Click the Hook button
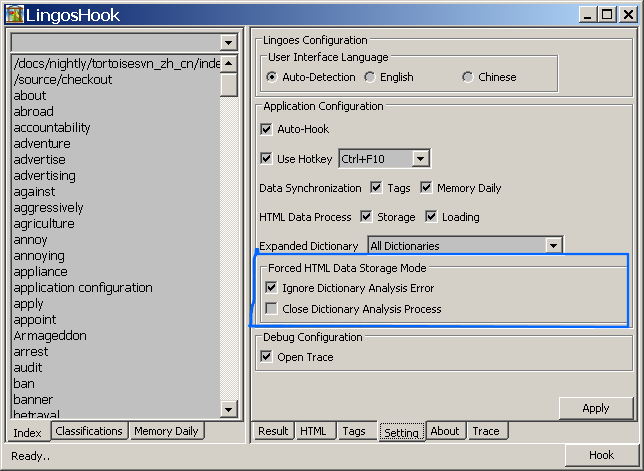Screen dimensions: 644x471 (601, 455)
